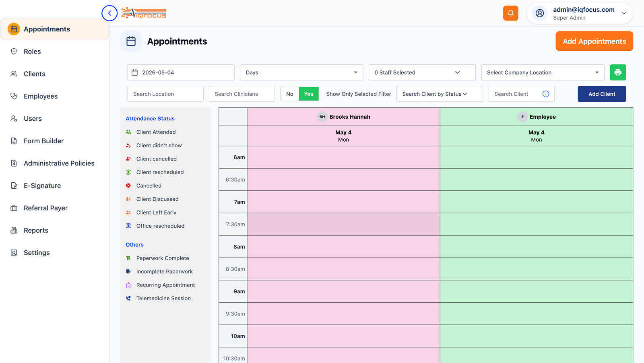Click the Administrative Policies icon

14,163
